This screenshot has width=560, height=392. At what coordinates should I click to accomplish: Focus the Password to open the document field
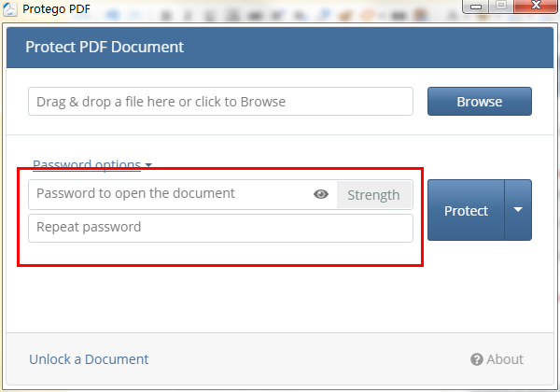[168, 194]
